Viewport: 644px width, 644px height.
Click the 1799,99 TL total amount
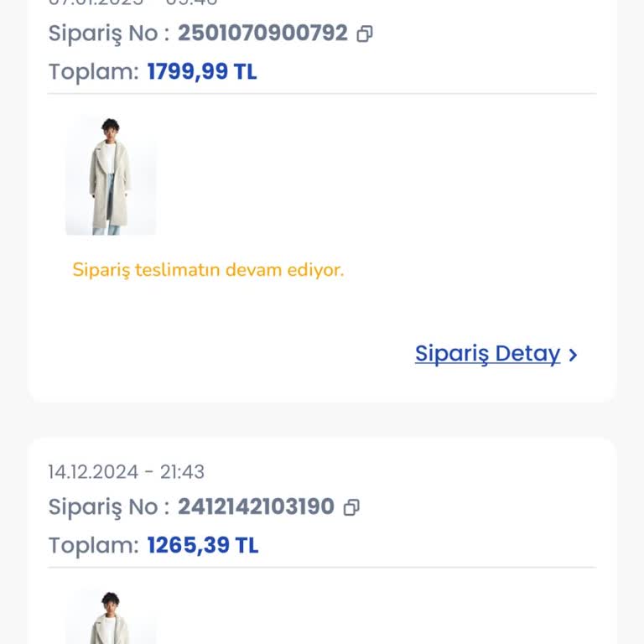(202, 72)
